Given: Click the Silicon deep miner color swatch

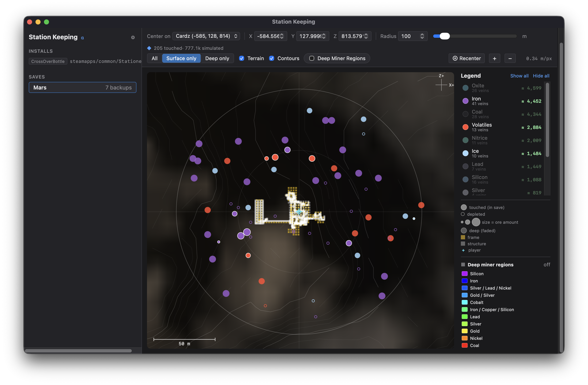Looking at the screenshot, I should (464, 274).
